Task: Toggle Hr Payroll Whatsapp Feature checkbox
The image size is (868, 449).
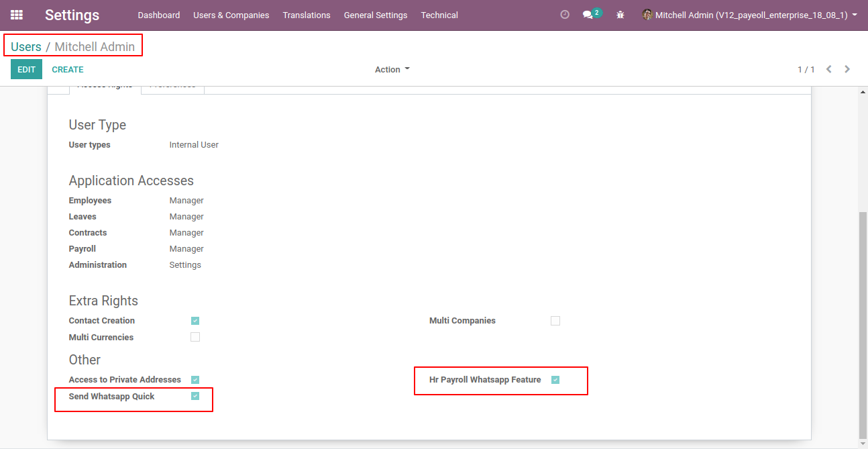Action: (555, 380)
